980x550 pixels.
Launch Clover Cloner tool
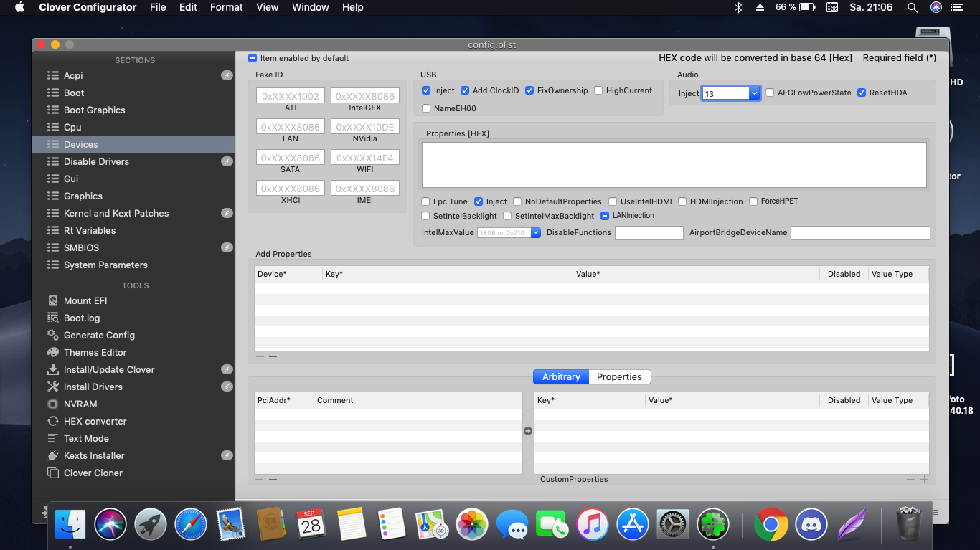point(93,473)
